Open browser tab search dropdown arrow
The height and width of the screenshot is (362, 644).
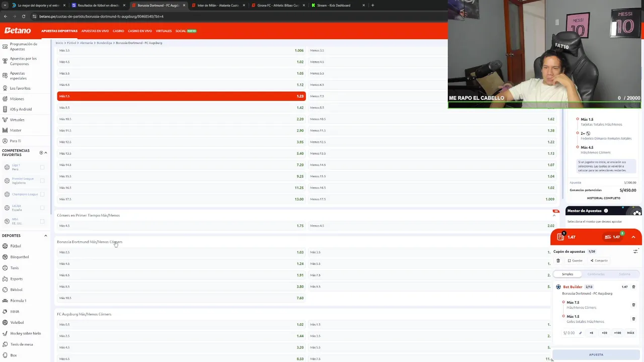tap(6, 5)
